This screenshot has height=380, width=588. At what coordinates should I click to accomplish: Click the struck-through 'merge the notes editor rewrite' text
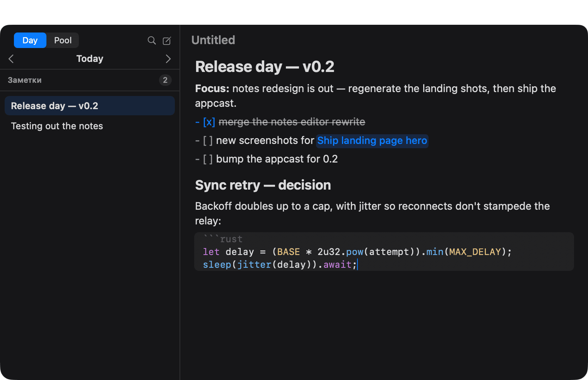pos(292,122)
